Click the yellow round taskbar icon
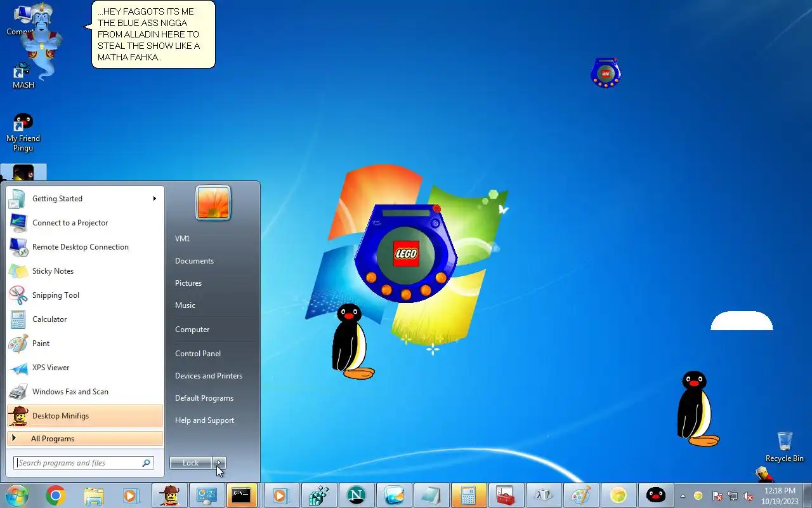The height and width of the screenshot is (508, 812). click(619, 495)
